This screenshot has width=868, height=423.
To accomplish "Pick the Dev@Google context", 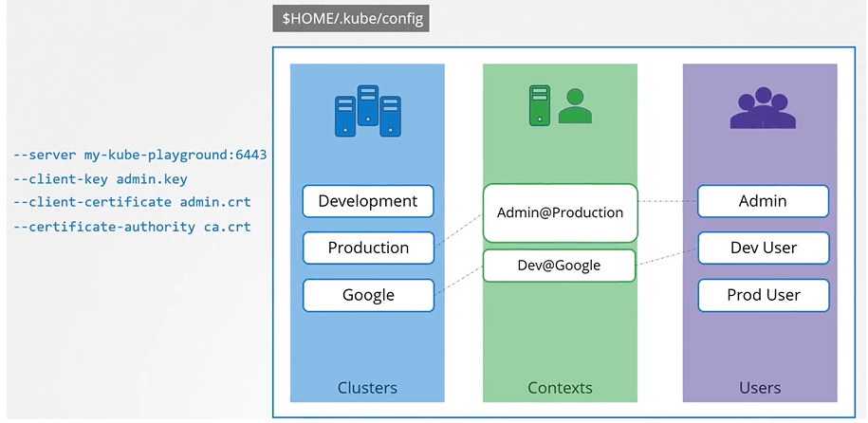I will click(x=560, y=266).
